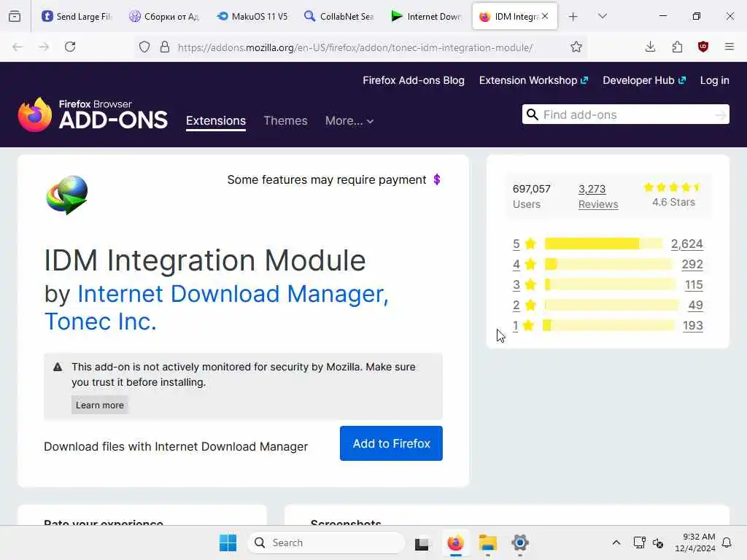
Task: View site security padlock info
Action: pos(165,47)
